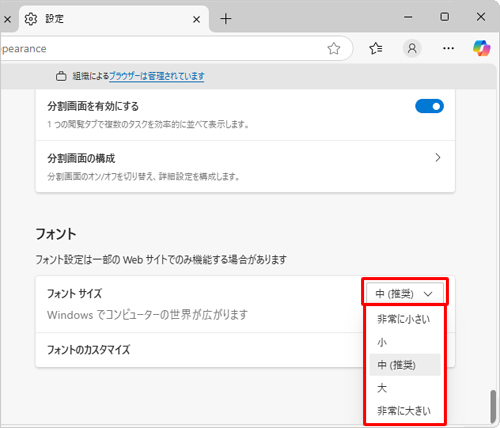500x428 pixels.
Task: Maximize the browser window
Action: [x=445, y=17]
